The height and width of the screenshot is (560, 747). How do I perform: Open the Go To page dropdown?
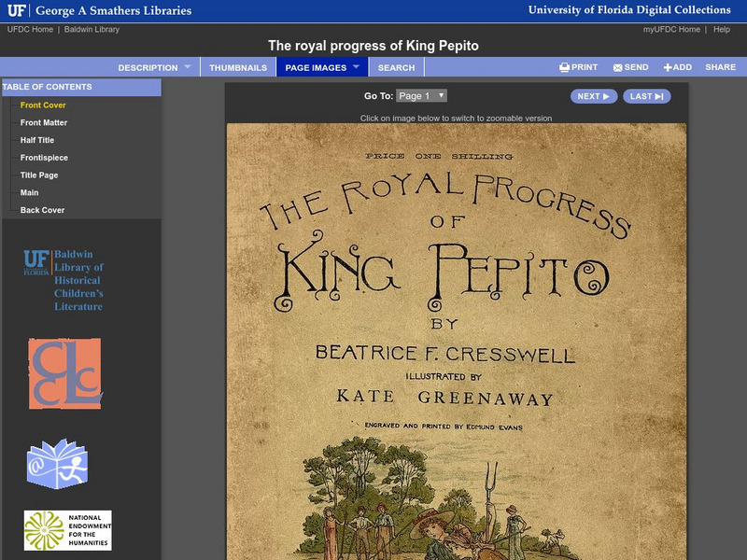(x=422, y=95)
